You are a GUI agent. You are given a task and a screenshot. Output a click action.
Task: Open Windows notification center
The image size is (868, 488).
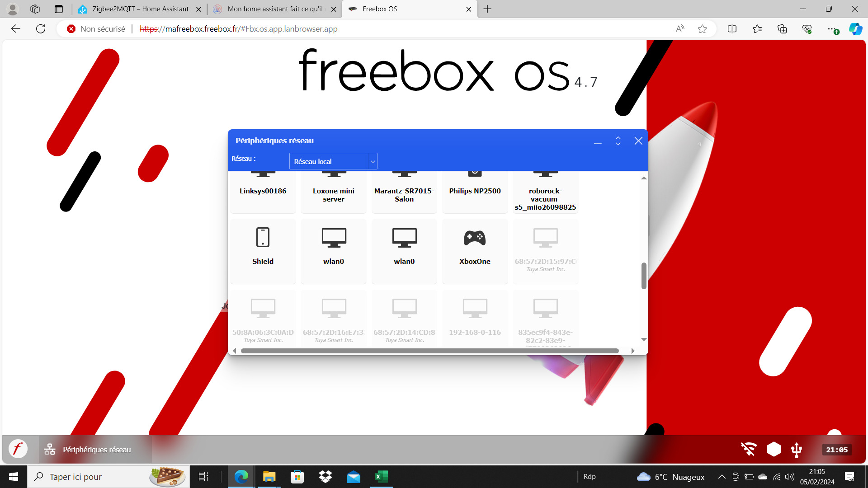click(849, 477)
